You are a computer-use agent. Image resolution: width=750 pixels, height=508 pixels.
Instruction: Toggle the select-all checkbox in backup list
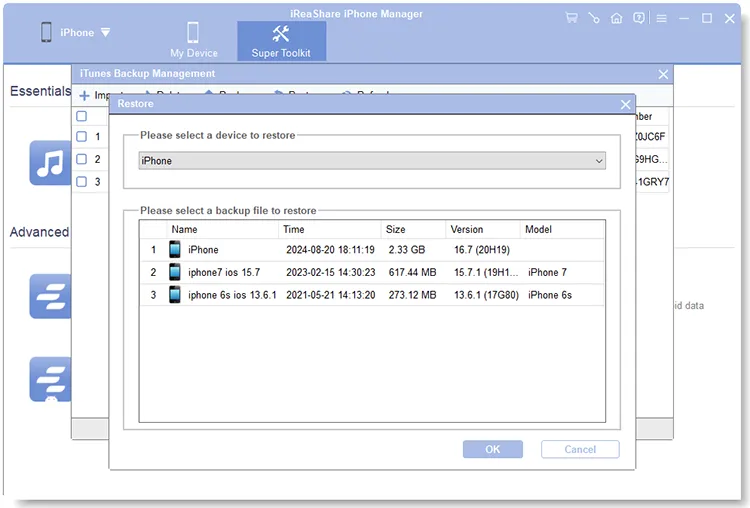tap(82, 116)
